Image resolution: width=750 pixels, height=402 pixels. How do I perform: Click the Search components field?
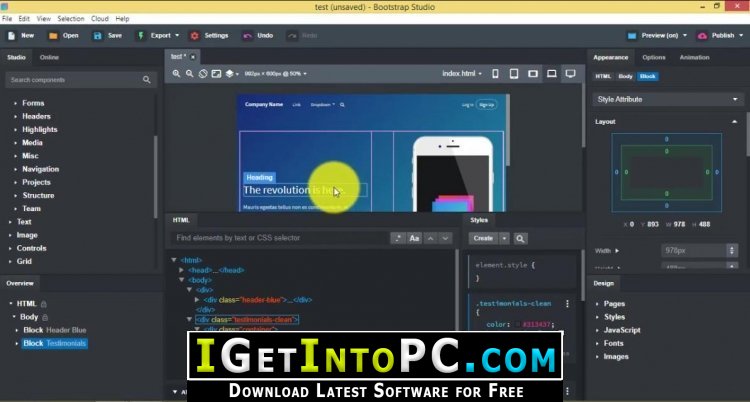tap(74, 80)
